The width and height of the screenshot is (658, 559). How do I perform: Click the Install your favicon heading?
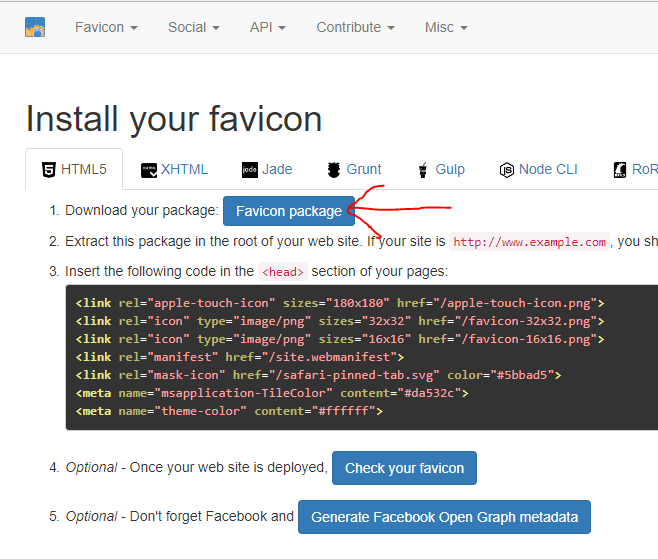[174, 119]
